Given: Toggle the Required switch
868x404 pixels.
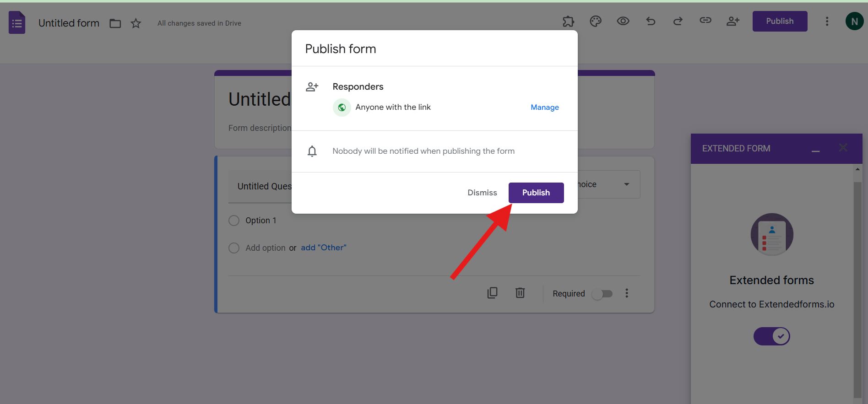Looking at the screenshot, I should pyautogui.click(x=602, y=294).
